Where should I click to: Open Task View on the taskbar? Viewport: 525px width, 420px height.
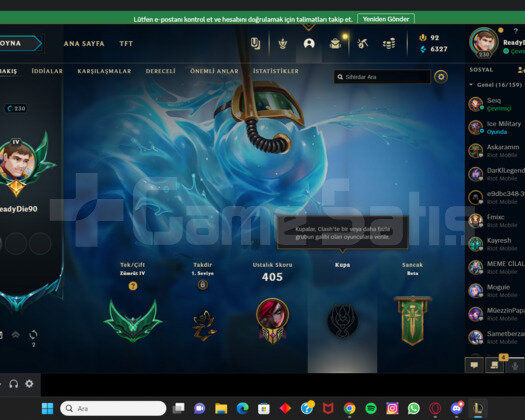pos(178,408)
